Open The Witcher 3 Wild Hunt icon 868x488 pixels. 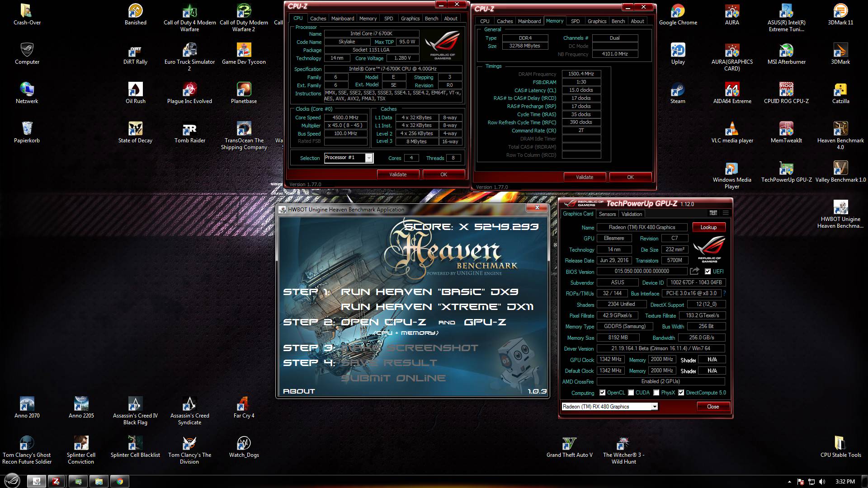624,450
